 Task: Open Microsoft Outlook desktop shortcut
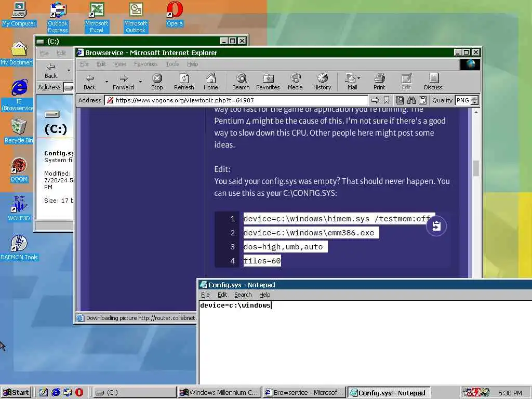click(136, 17)
